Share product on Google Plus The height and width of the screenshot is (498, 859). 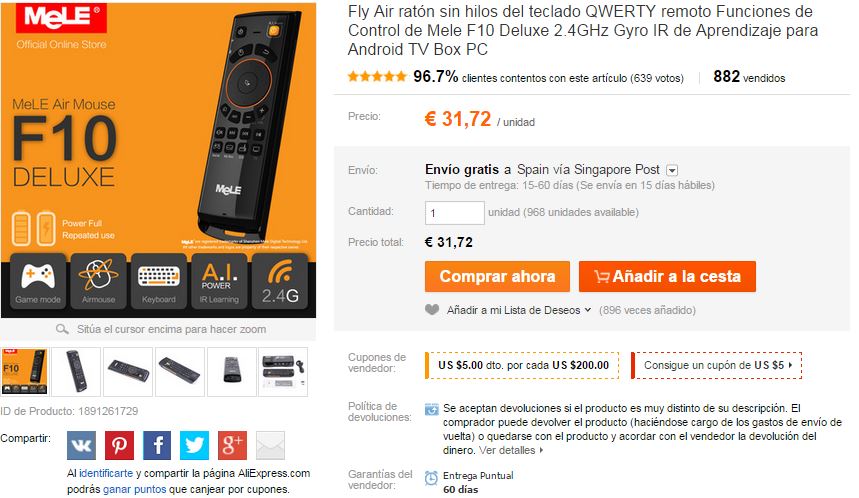232,445
